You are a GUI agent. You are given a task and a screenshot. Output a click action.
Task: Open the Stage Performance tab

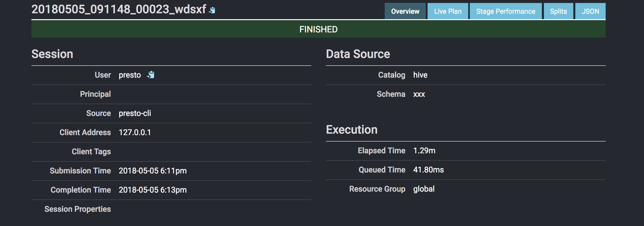[x=506, y=11]
